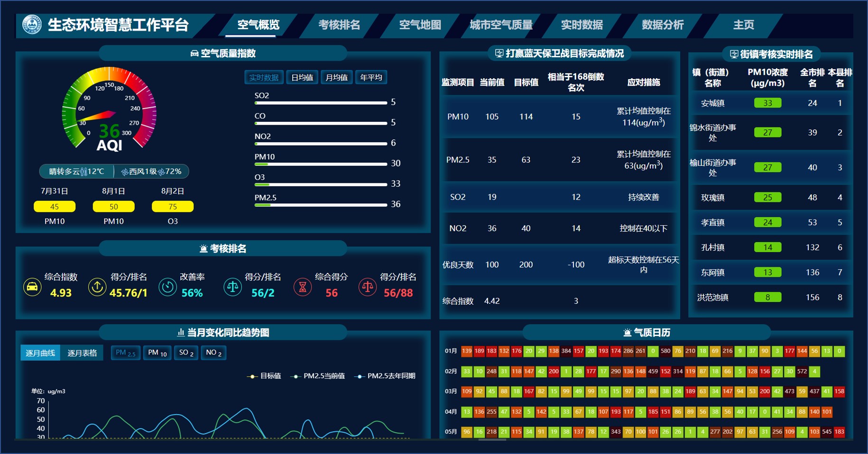Click the O3 progress bar

321,184
